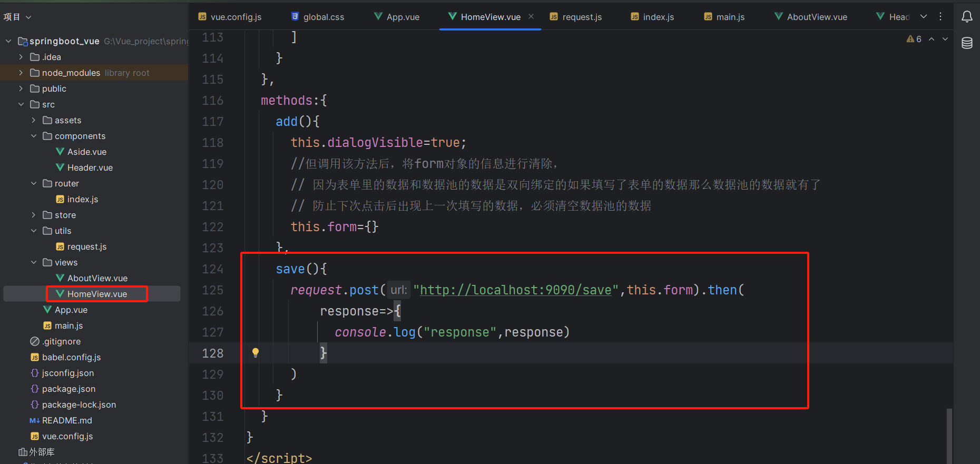Viewport: 980px width, 464px height.
Task: Switch to the index.js tab
Action: point(652,17)
